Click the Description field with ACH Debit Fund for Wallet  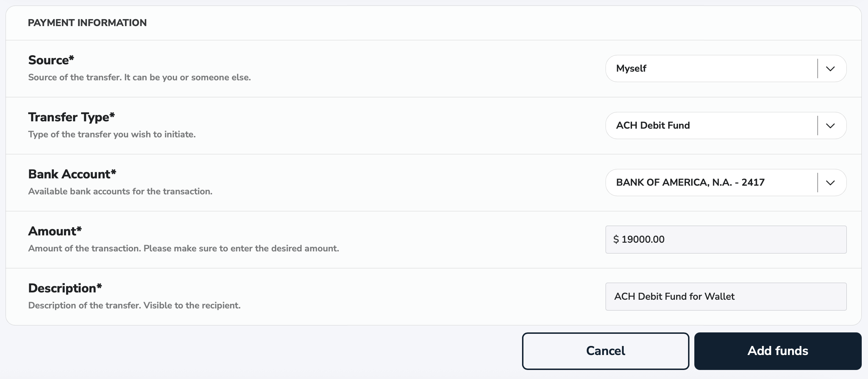(725, 297)
